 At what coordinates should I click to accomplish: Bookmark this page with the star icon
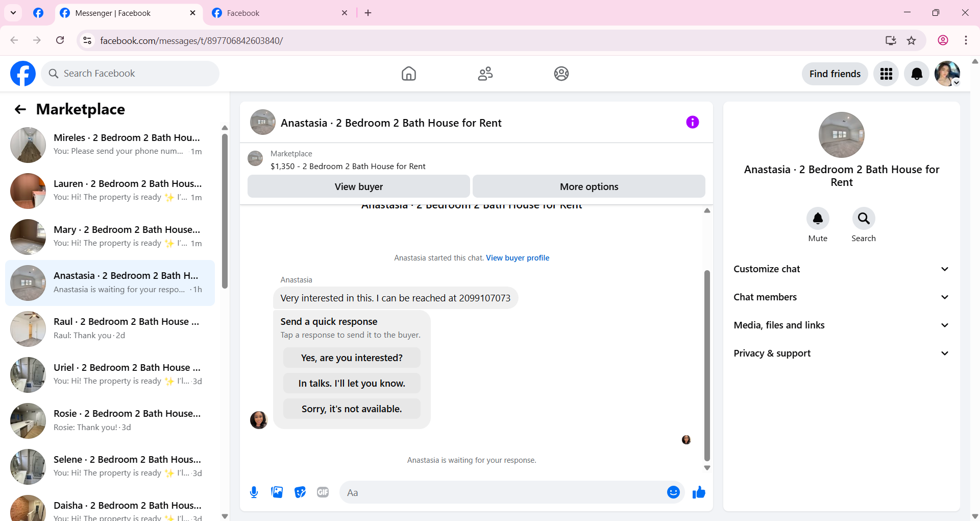click(912, 40)
